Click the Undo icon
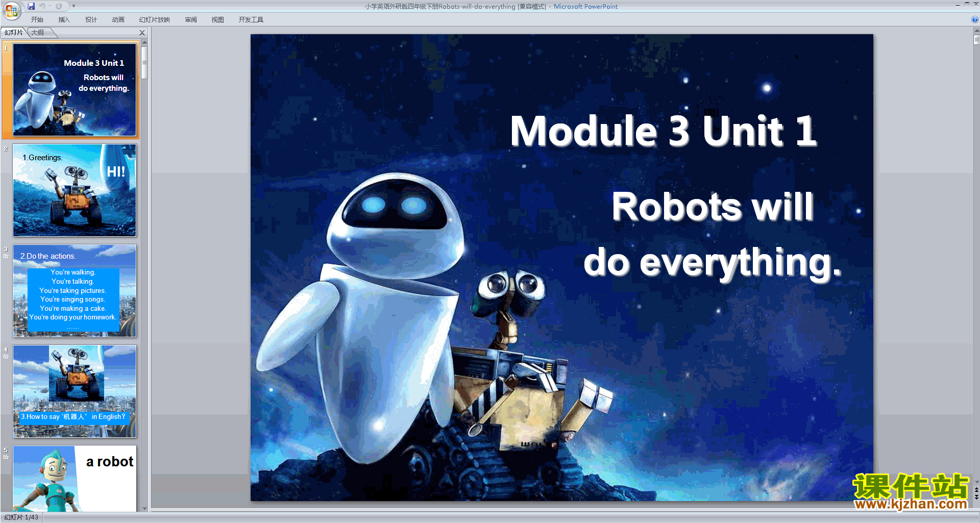Viewport: 980px width, 523px height. pos(42,6)
